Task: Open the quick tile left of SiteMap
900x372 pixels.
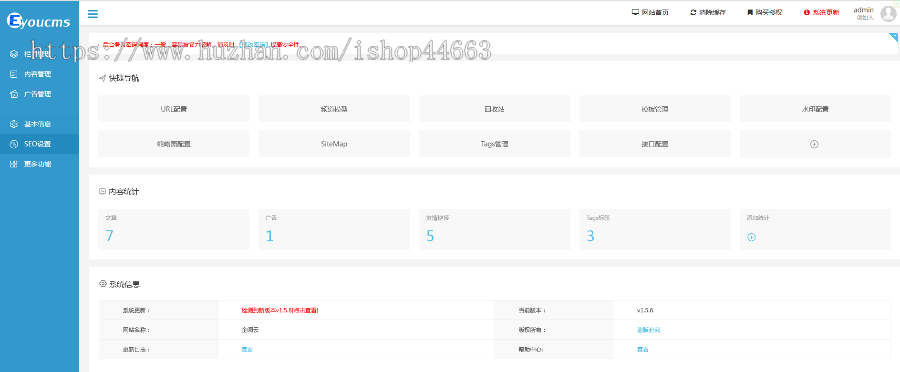Action: click(x=174, y=144)
